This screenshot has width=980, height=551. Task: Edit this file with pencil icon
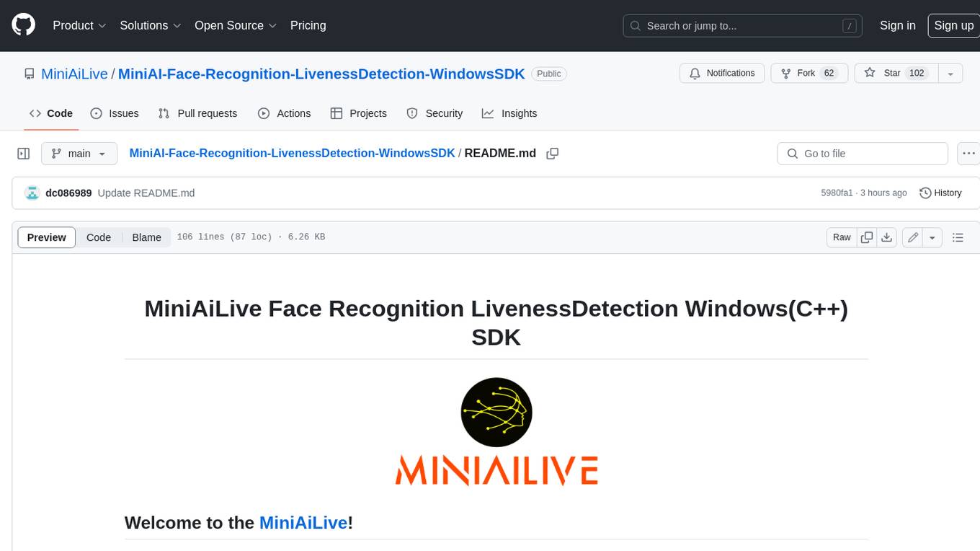point(912,237)
